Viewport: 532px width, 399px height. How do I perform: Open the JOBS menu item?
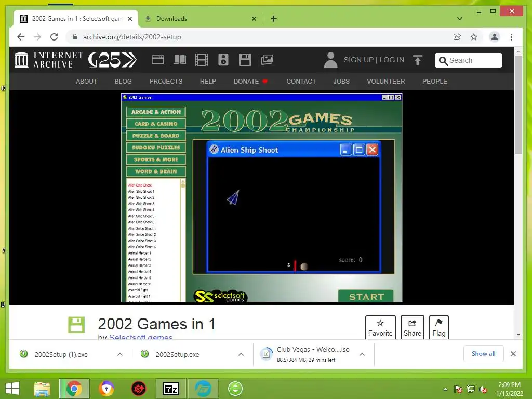click(x=341, y=82)
